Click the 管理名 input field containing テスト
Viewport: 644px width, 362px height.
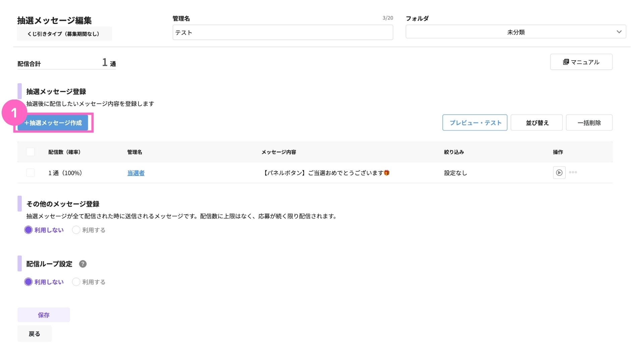click(283, 33)
